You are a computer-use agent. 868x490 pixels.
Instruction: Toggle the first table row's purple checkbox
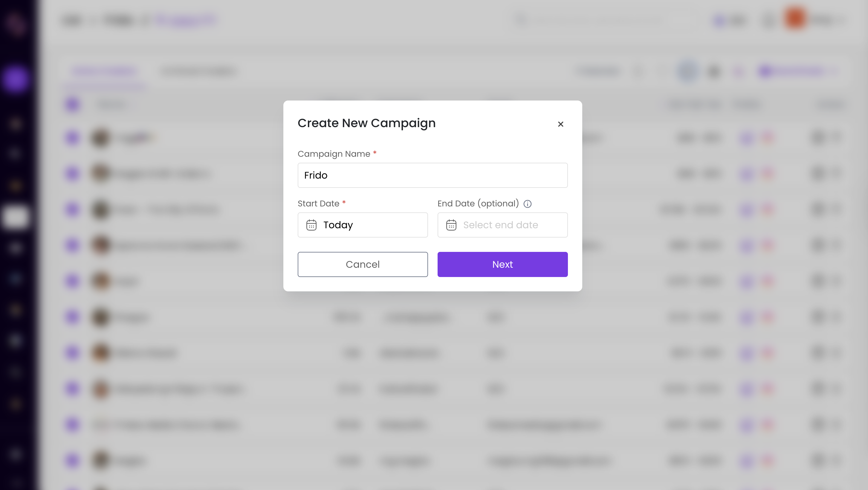coord(72,138)
